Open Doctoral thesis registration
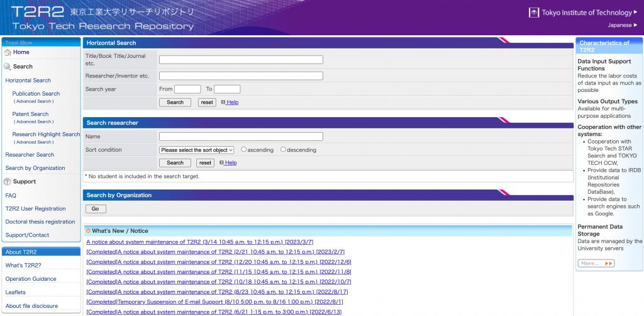The width and height of the screenshot is (644, 316). 40,222
